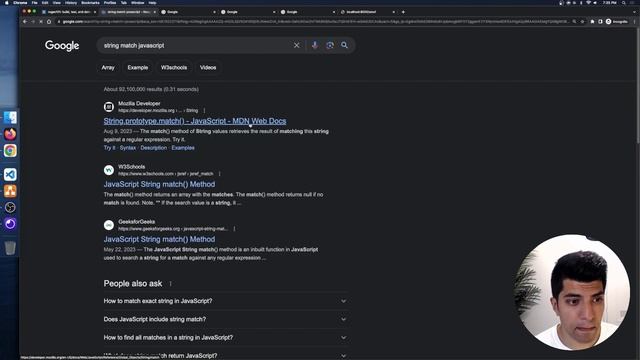The width and height of the screenshot is (640, 360).
Task: Expand 'Does JavaScript include string match?'
Action: (225, 319)
